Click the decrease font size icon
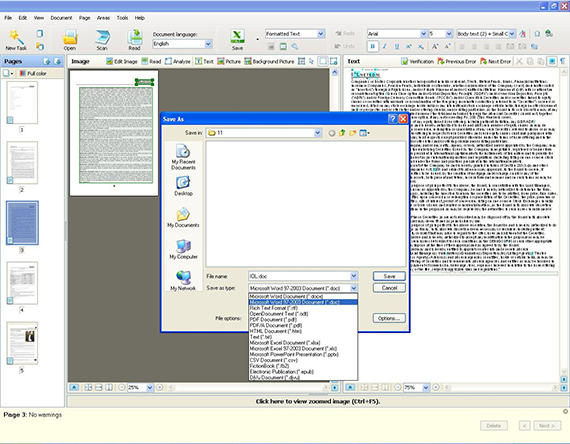Screen dimensions: 570x444 coord(447,47)
